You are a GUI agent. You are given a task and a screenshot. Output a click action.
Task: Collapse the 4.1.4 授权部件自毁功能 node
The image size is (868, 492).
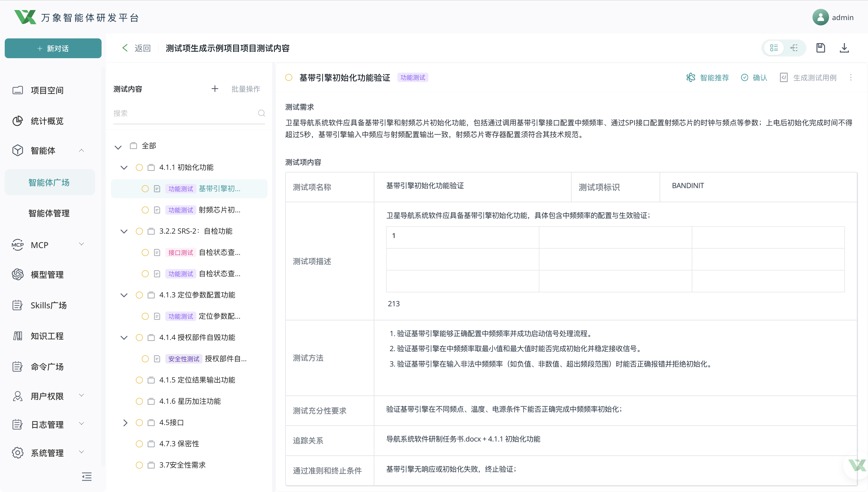pos(124,338)
